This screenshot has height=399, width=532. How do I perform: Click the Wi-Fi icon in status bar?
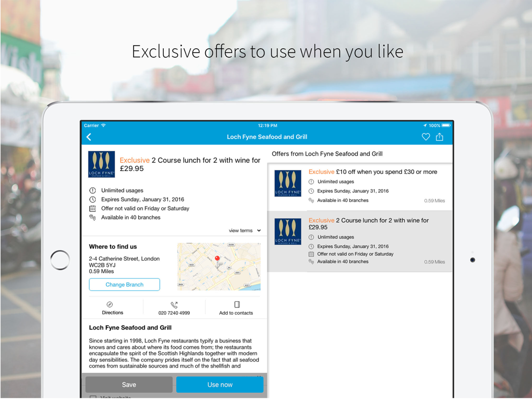coord(103,125)
